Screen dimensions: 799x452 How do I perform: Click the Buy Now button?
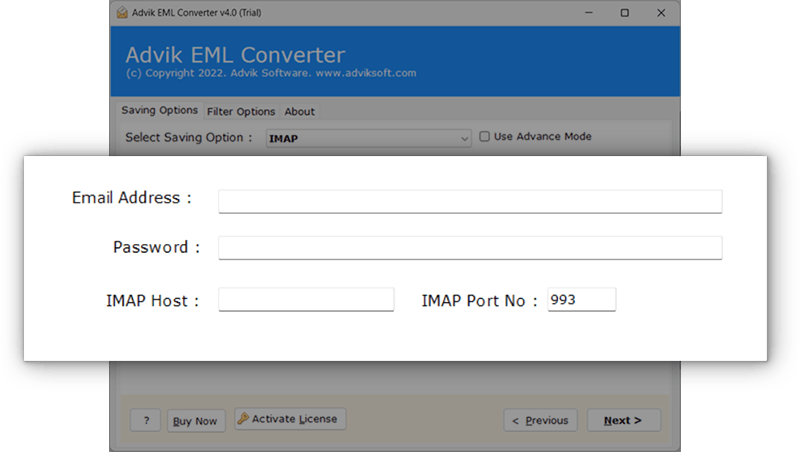(x=196, y=421)
